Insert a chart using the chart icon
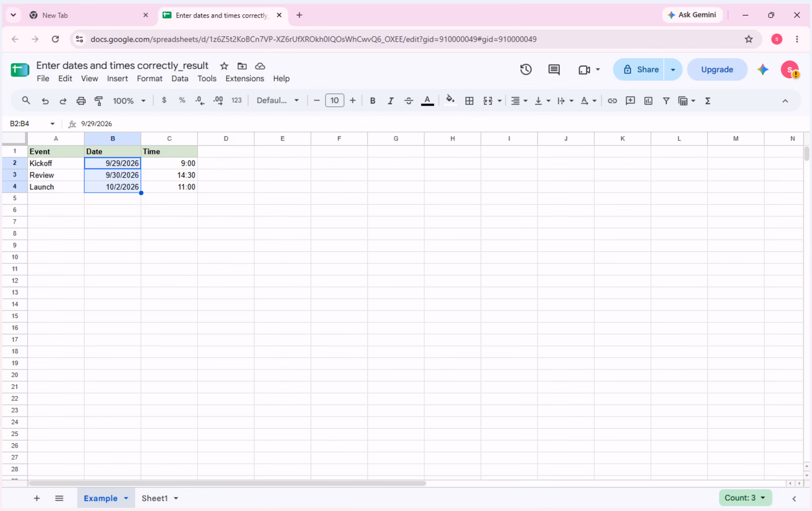This screenshot has height=511, width=812. 648,101
